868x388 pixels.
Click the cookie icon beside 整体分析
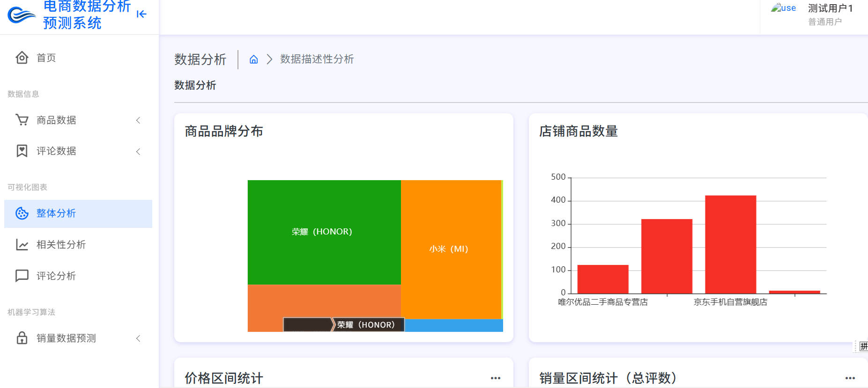point(22,213)
